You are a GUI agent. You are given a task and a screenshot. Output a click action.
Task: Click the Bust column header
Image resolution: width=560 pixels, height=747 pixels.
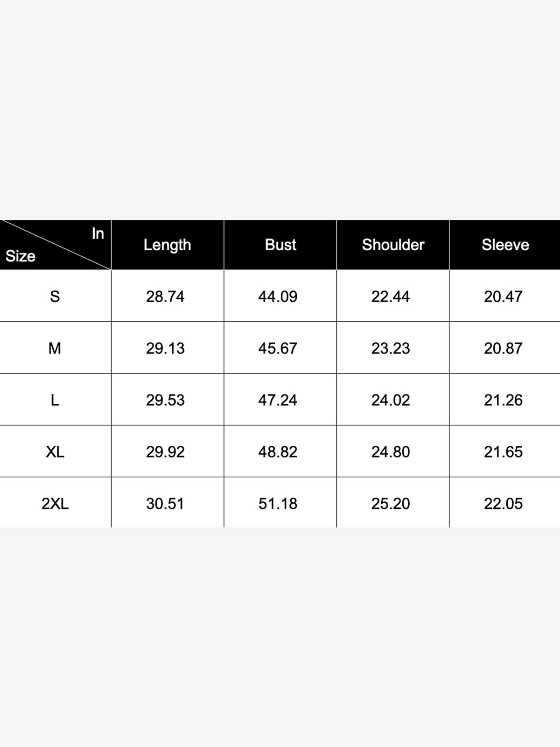[x=280, y=245]
